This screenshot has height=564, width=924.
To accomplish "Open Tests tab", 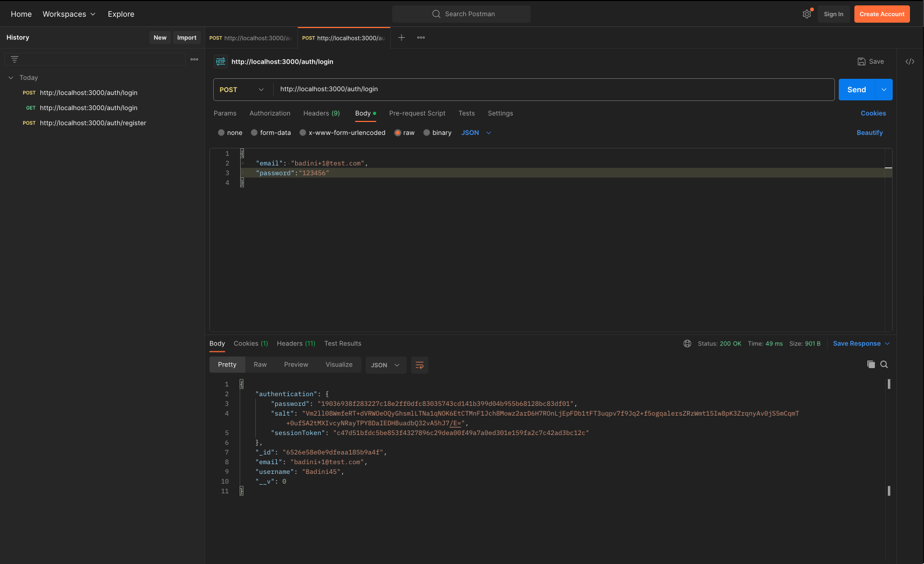I will click(x=467, y=113).
